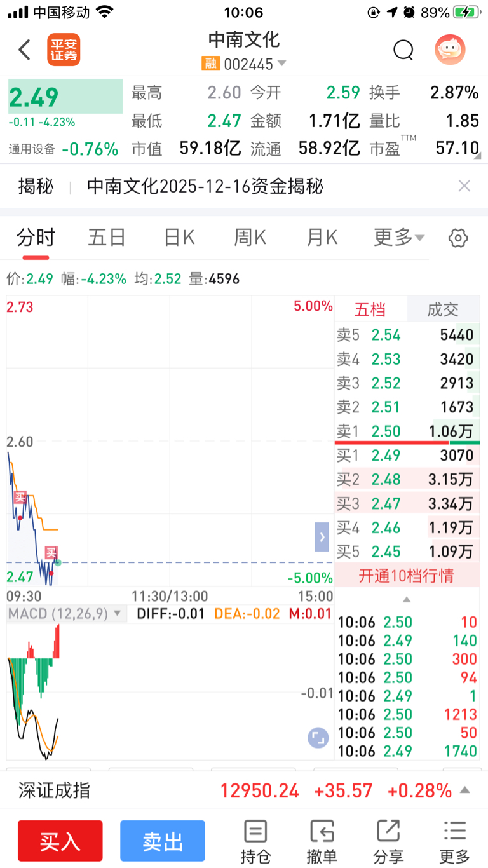This screenshot has height=868, width=488.
Task: Tap the 中南文化 stock title
Action: click(x=244, y=39)
